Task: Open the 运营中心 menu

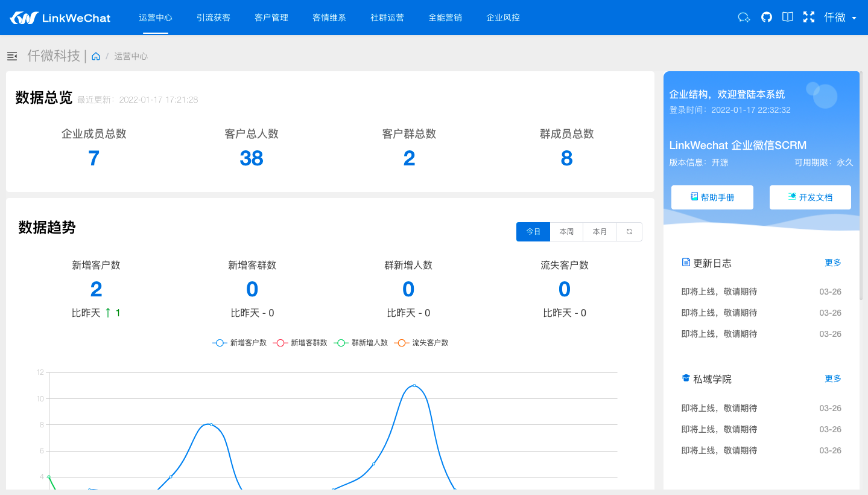Action: coord(156,18)
